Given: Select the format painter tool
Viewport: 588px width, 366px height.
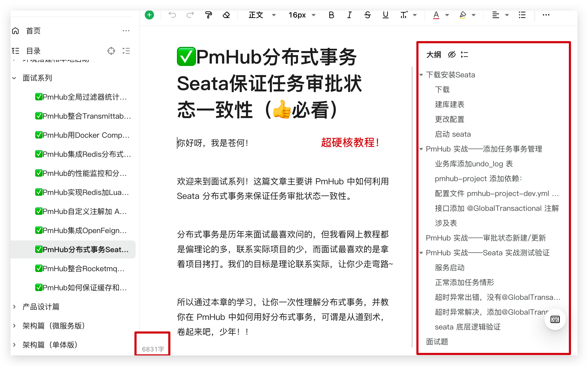Looking at the screenshot, I should coord(208,15).
